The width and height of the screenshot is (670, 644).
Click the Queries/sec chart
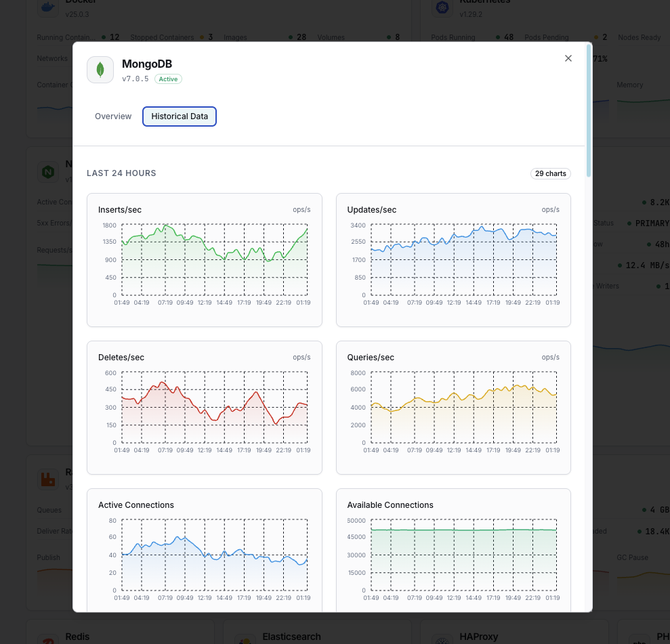click(454, 407)
